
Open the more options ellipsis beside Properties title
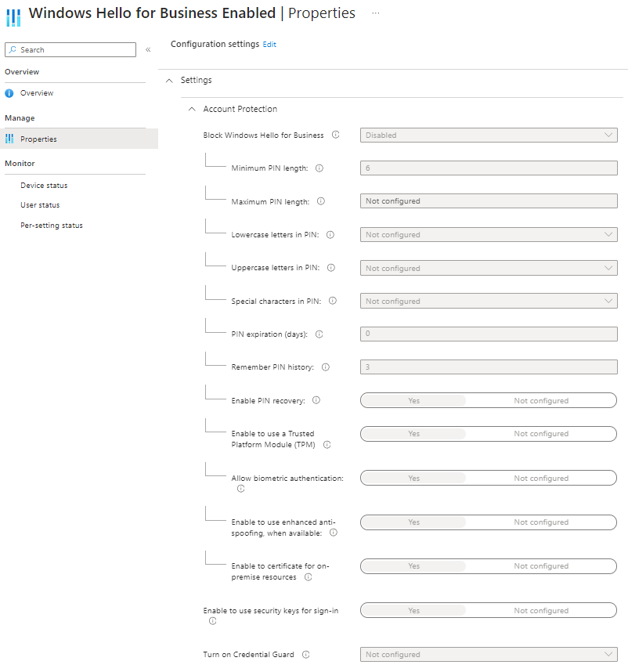pos(376,13)
